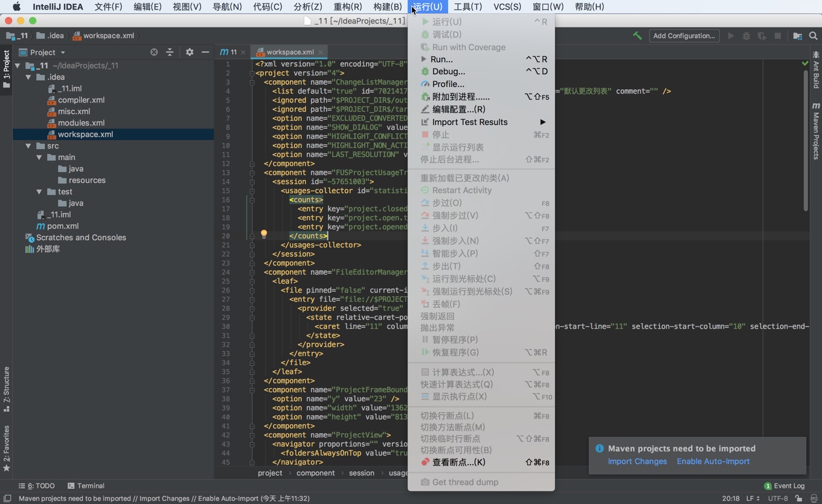Open the UTF-8 encoding selector
The image size is (822, 504).
pos(778,499)
